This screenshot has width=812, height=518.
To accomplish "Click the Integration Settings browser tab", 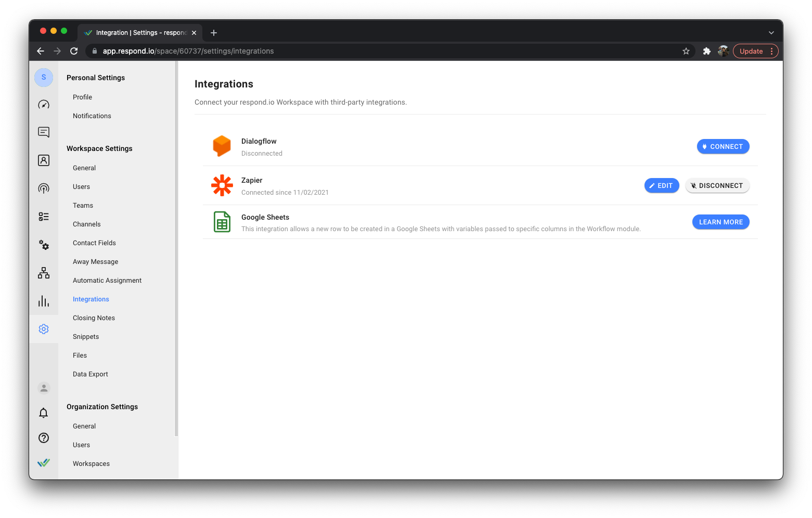I will pos(140,33).
